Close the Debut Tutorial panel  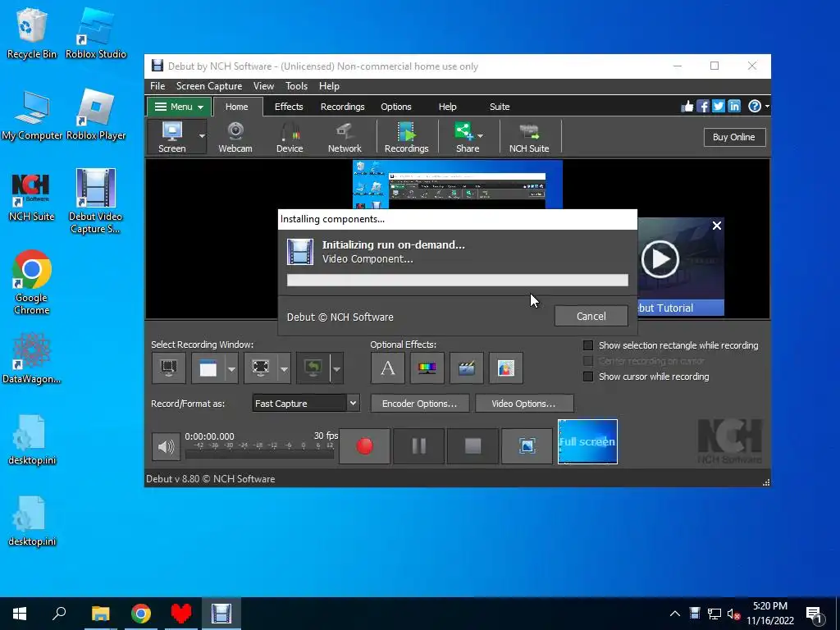[717, 226]
